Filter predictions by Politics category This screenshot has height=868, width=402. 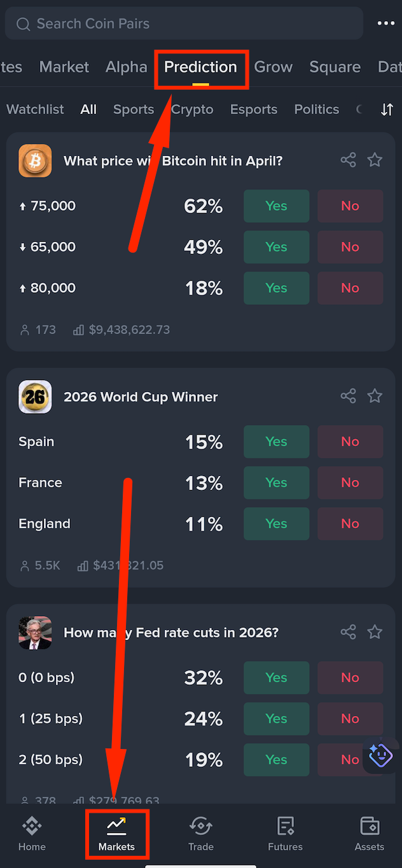(x=316, y=109)
